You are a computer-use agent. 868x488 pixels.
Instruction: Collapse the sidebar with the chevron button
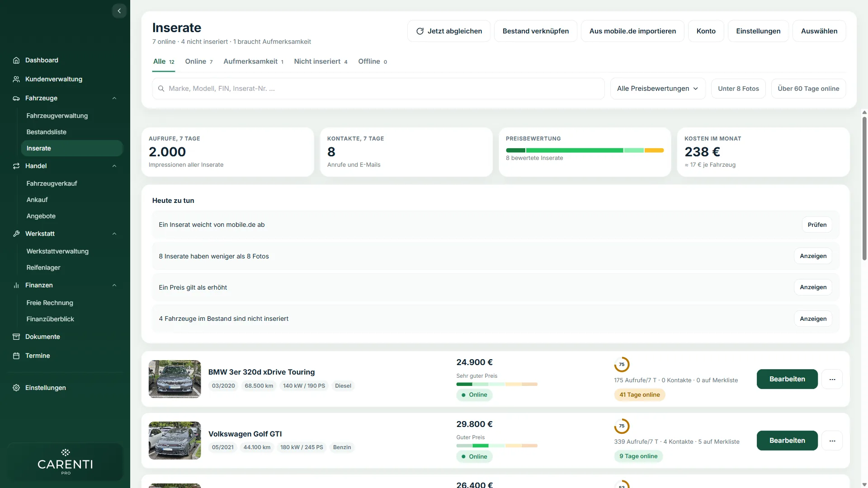119,11
